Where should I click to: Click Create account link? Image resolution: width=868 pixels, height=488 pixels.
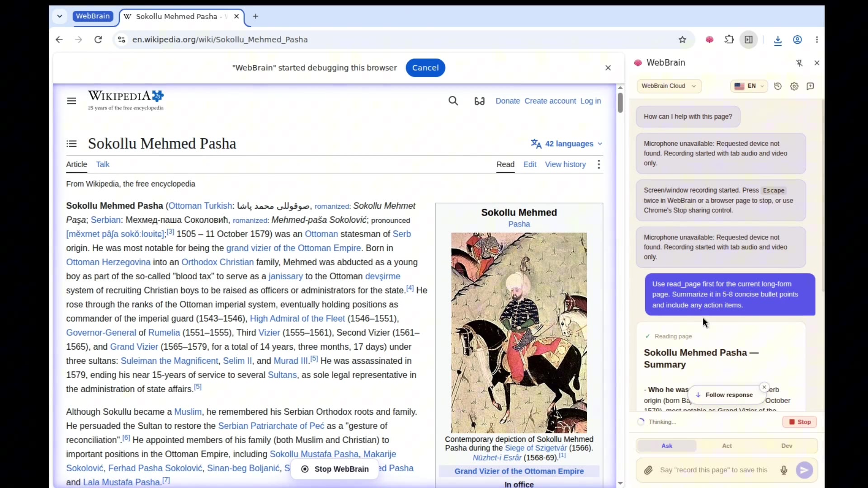550,101
